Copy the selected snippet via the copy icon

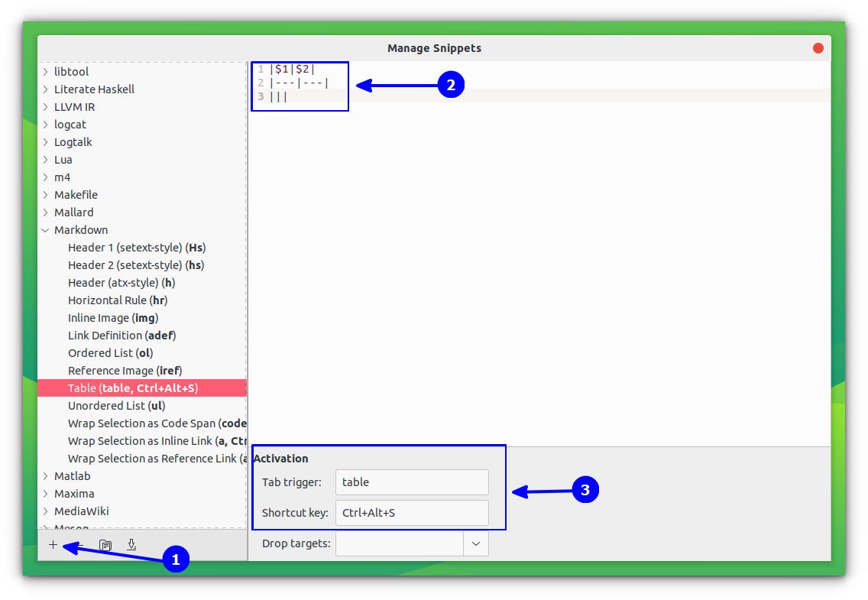pyautogui.click(x=104, y=544)
